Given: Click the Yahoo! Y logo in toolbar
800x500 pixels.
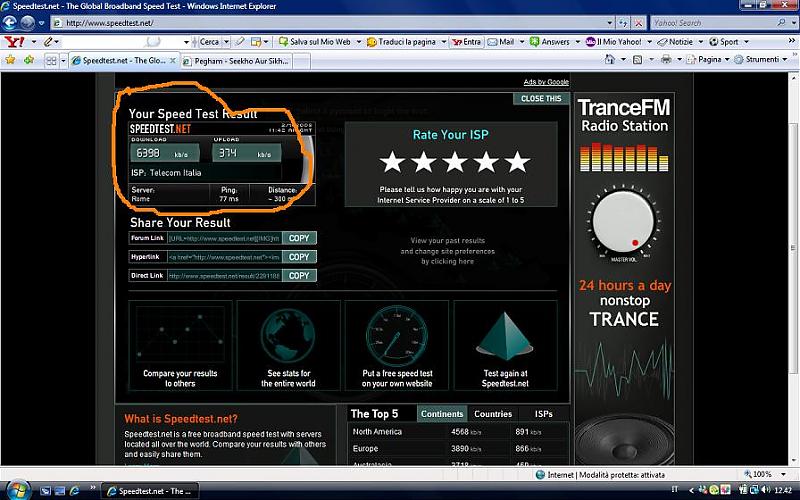Looking at the screenshot, I should [14, 41].
